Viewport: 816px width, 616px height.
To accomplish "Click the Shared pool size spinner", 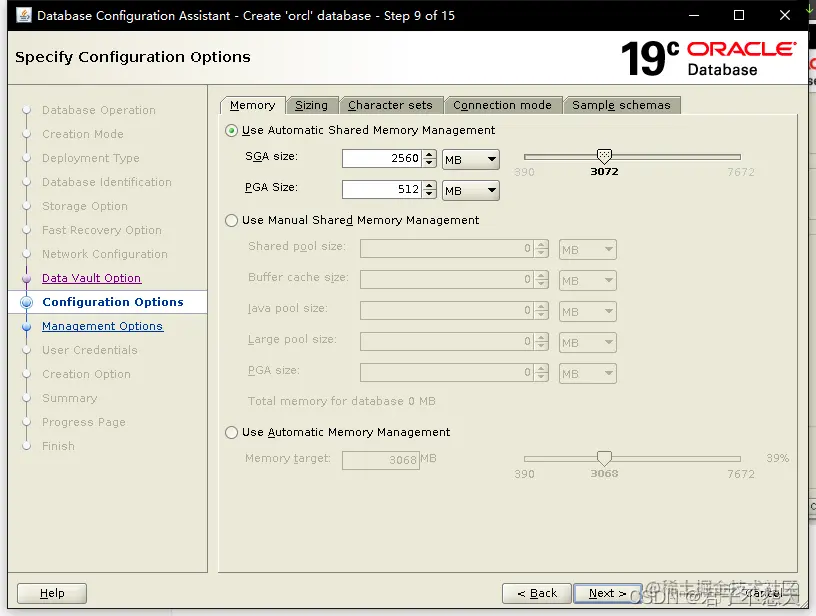I will click(x=541, y=249).
